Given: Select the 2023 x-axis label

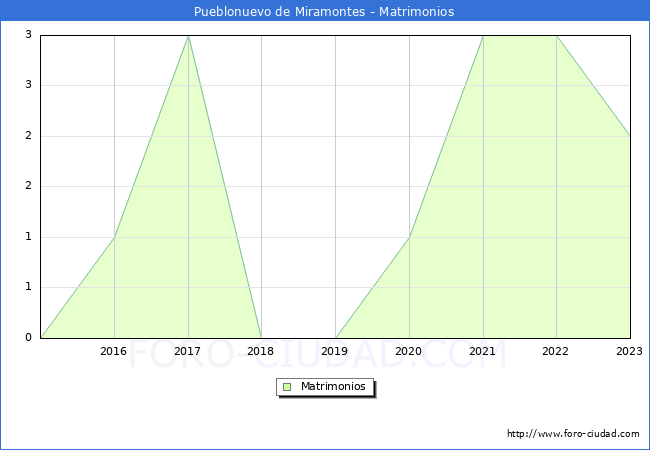Looking at the screenshot, I should click(x=629, y=351).
